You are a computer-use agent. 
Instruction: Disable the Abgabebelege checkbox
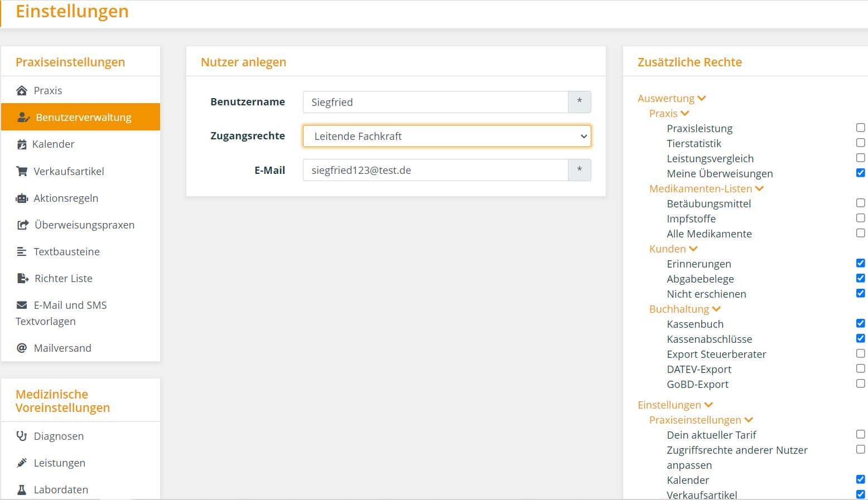click(x=861, y=278)
